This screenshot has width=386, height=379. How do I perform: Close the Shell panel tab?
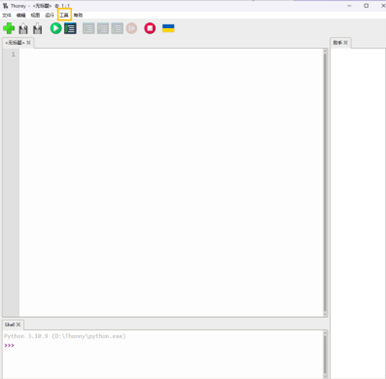pyautogui.click(x=19, y=324)
